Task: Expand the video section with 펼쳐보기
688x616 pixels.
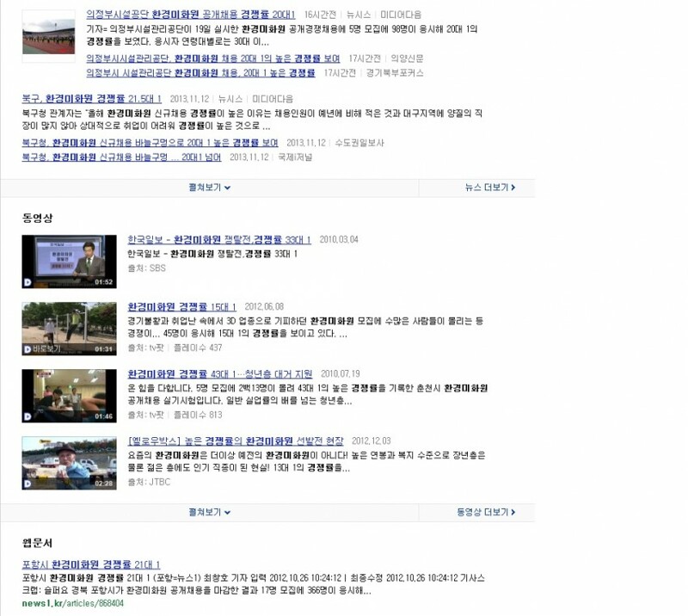Action: [x=209, y=513]
